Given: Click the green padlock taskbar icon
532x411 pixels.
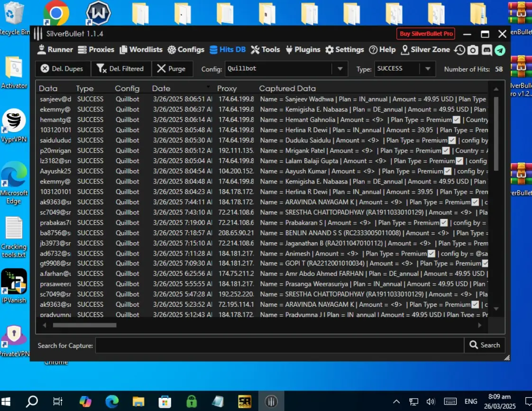Looking at the screenshot, I should pos(192,402).
